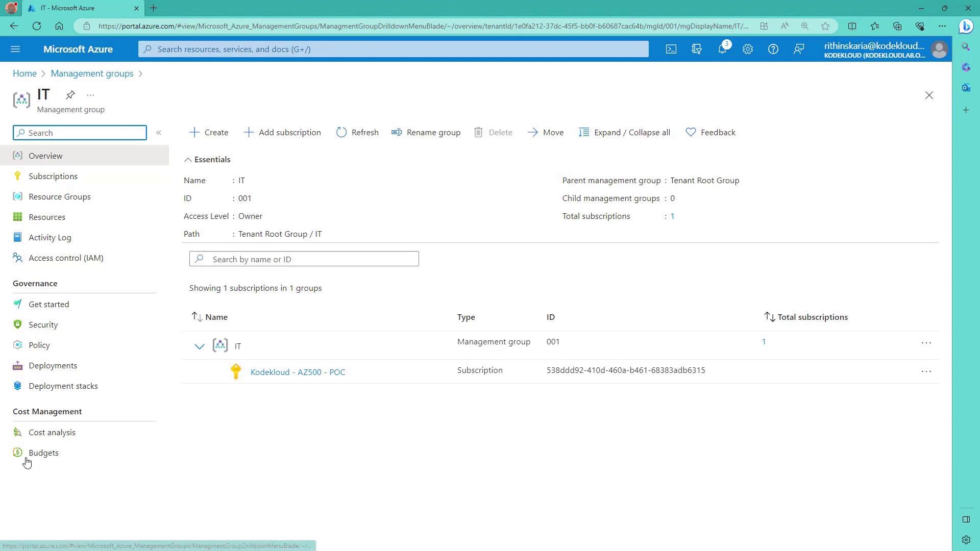980x551 pixels.
Task: Open portal settings gear
Action: [x=747, y=49]
